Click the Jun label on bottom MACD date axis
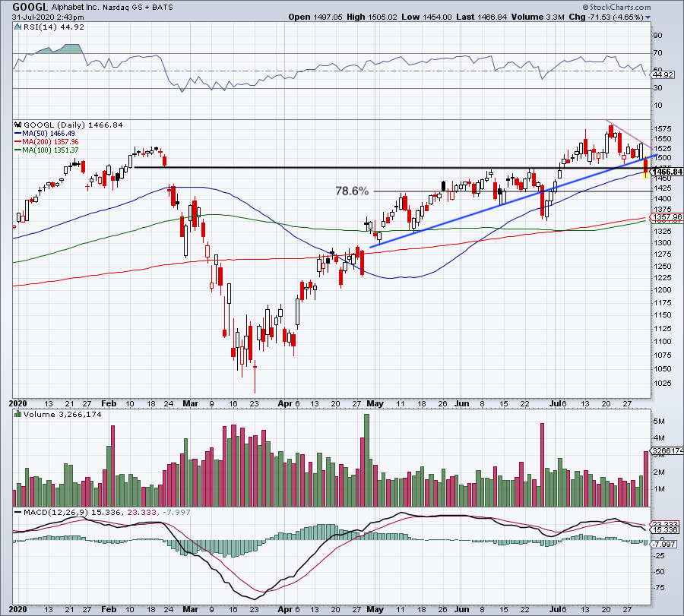684x616 pixels. (x=461, y=609)
